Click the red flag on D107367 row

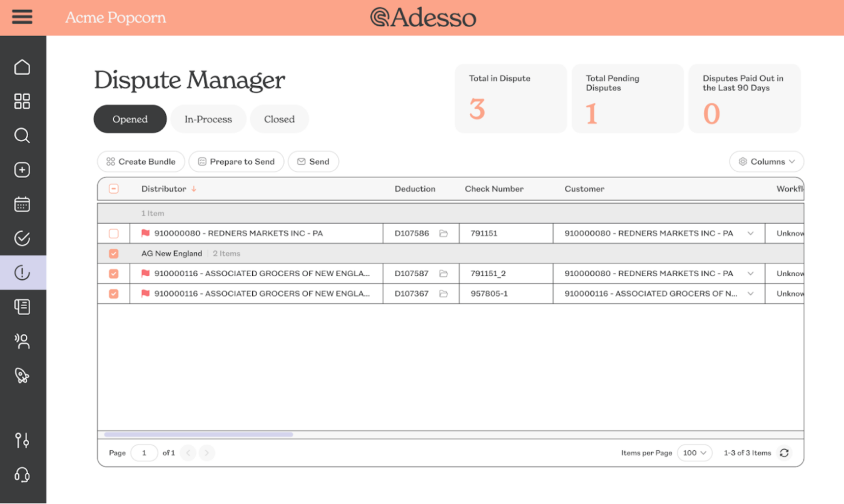click(146, 294)
